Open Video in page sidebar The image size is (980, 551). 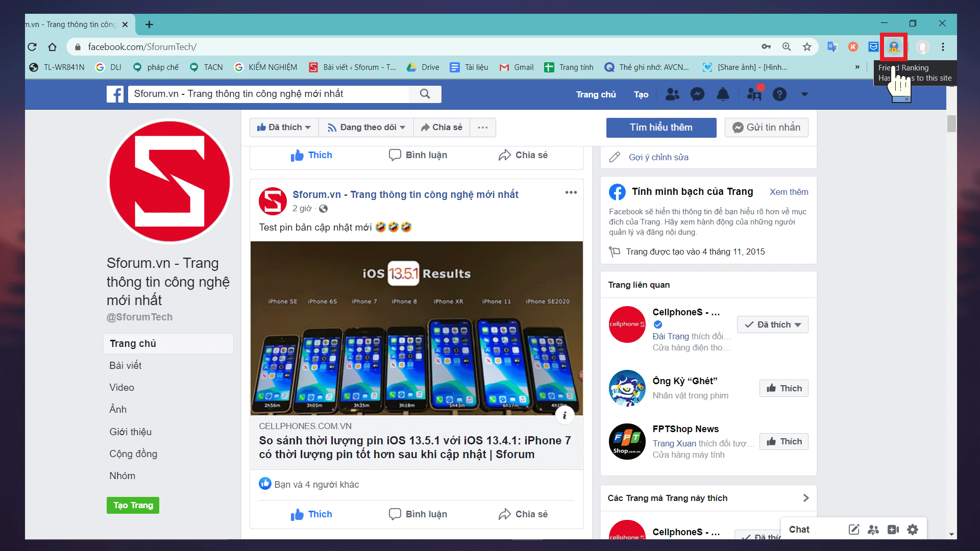pos(121,387)
